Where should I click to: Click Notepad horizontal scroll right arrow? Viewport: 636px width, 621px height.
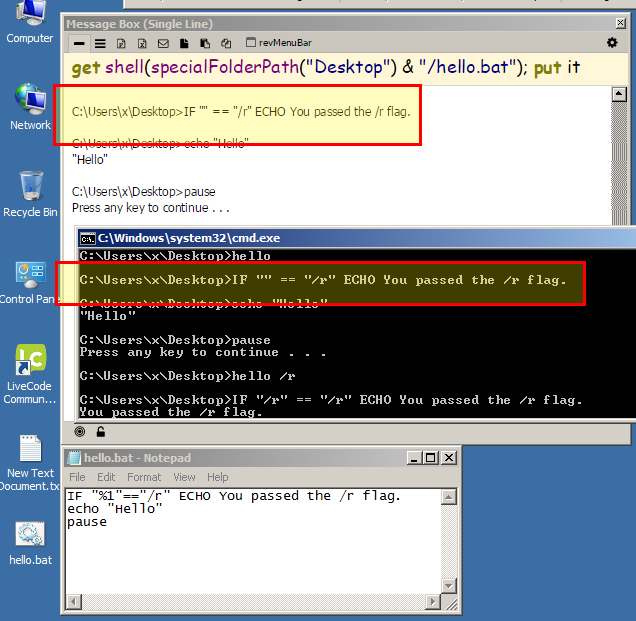pyautogui.click(x=433, y=602)
